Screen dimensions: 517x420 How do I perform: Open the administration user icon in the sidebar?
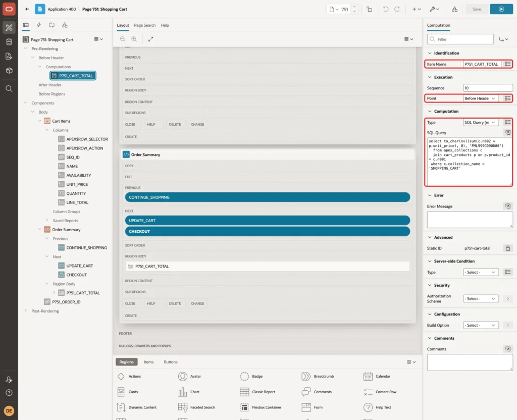pyautogui.click(x=9, y=380)
